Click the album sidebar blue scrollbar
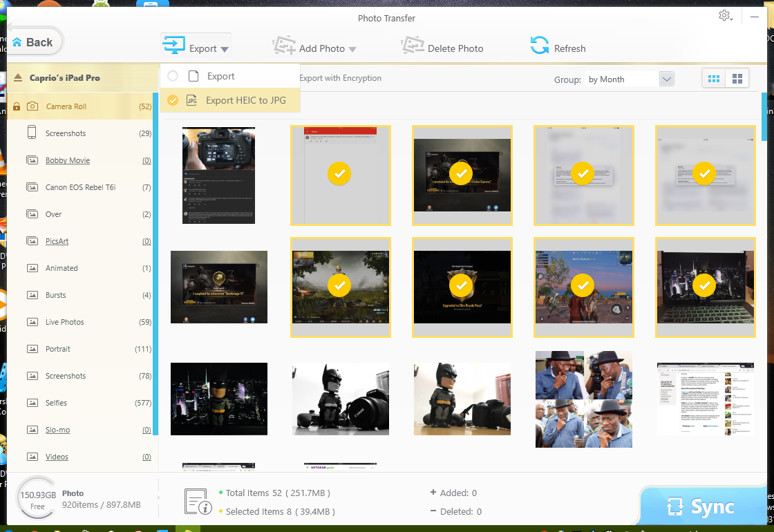The width and height of the screenshot is (774, 532). [x=155, y=264]
